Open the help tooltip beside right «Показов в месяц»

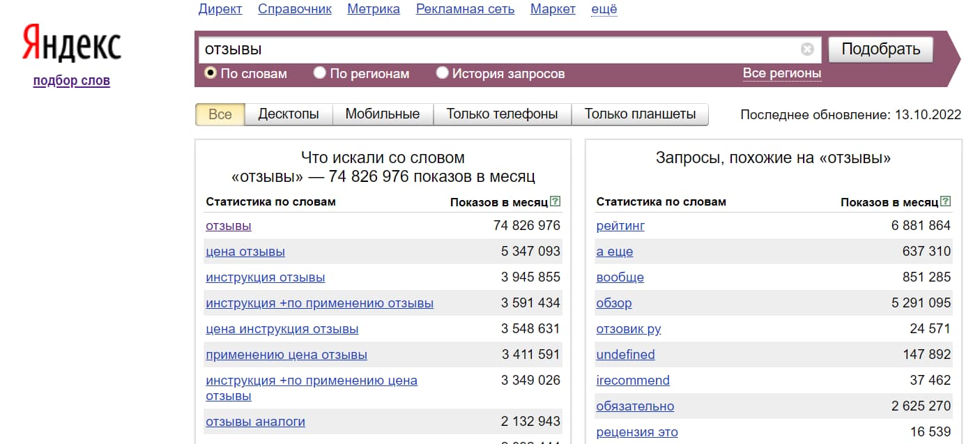click(946, 201)
